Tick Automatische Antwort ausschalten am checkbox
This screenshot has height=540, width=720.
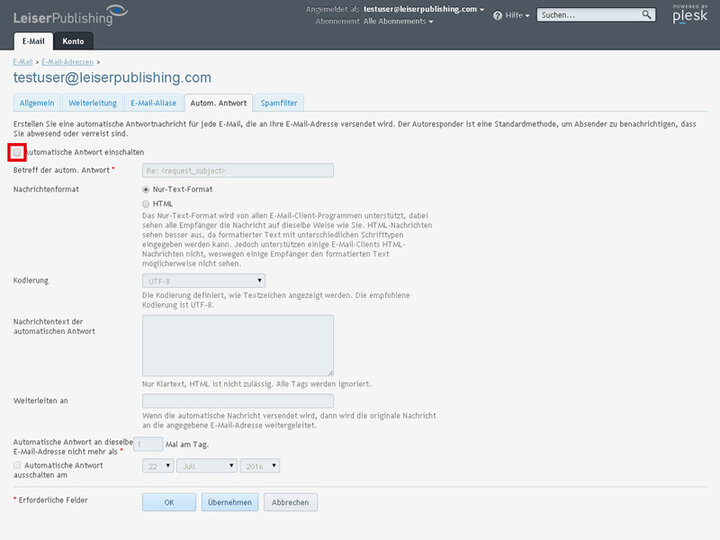coord(17,465)
